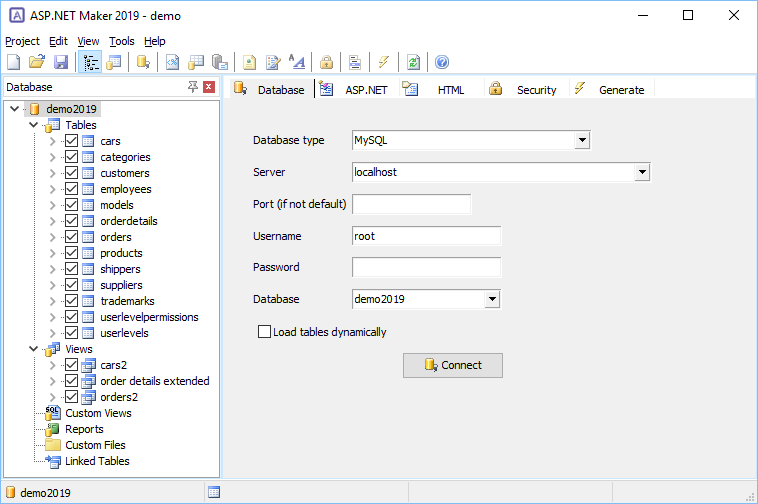Uncheck the cars table checkbox

tap(72, 141)
